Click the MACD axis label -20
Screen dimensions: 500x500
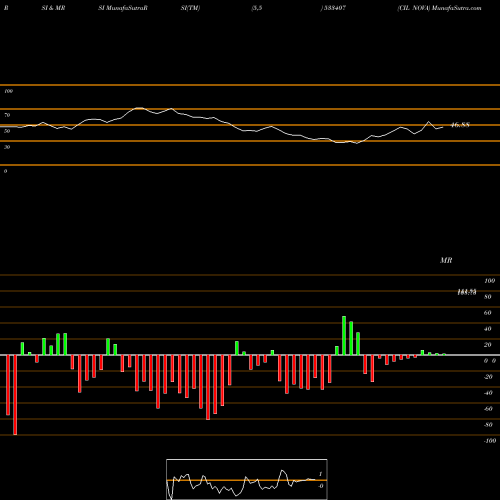(x=488, y=377)
